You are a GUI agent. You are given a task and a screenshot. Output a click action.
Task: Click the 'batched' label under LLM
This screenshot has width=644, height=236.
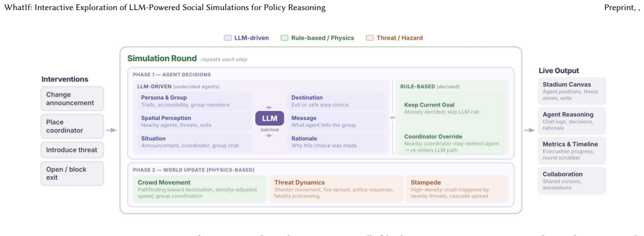(x=269, y=130)
